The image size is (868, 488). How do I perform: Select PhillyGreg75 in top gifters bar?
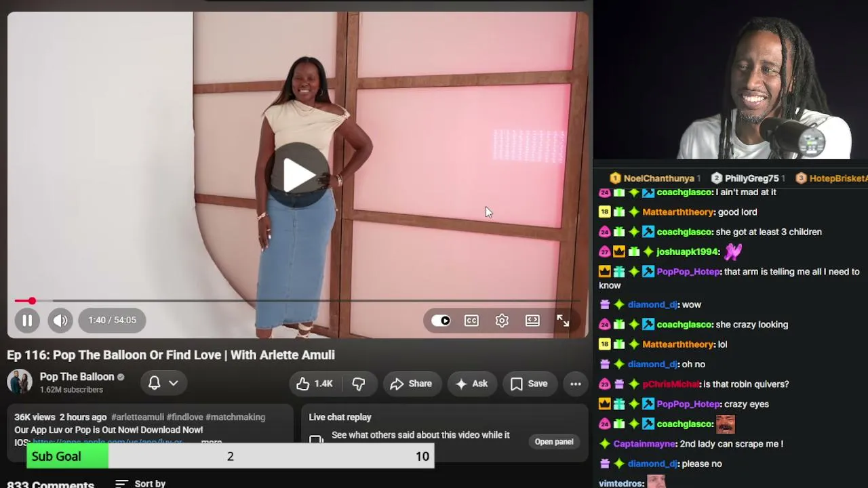click(751, 178)
